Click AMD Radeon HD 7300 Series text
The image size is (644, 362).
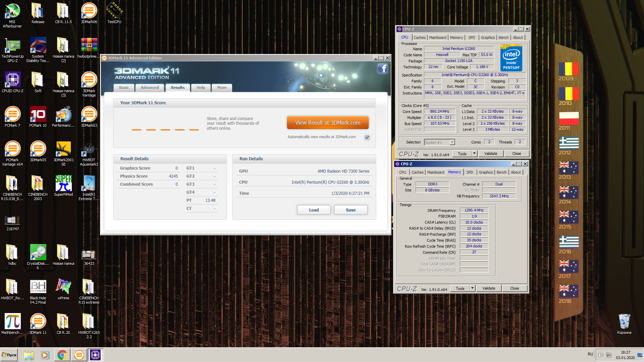point(343,171)
